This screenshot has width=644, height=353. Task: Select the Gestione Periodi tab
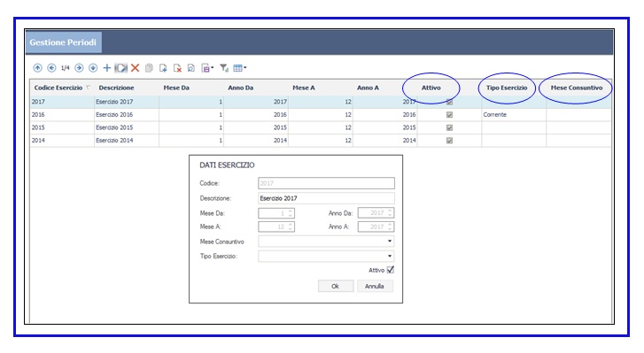pos(63,42)
